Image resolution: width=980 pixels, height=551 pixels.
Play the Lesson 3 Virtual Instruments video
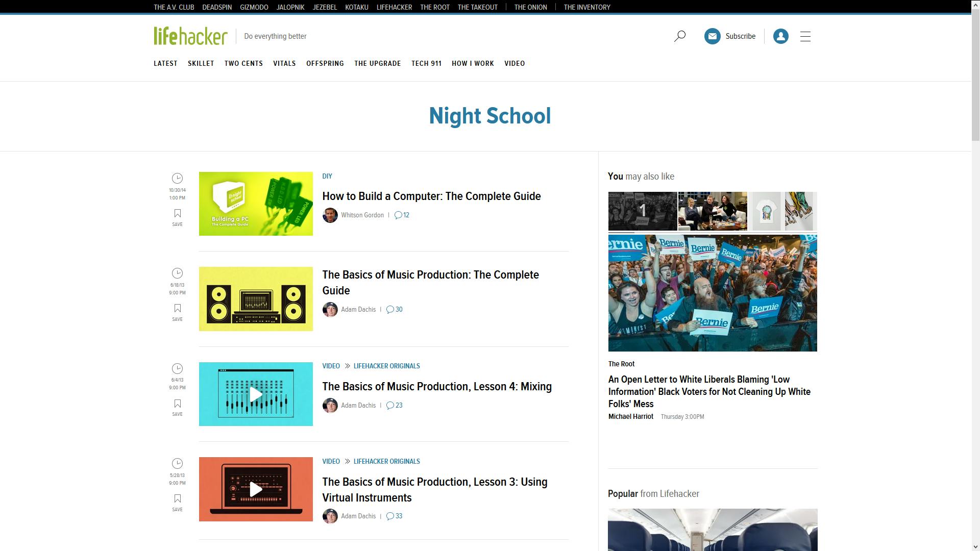click(x=256, y=489)
